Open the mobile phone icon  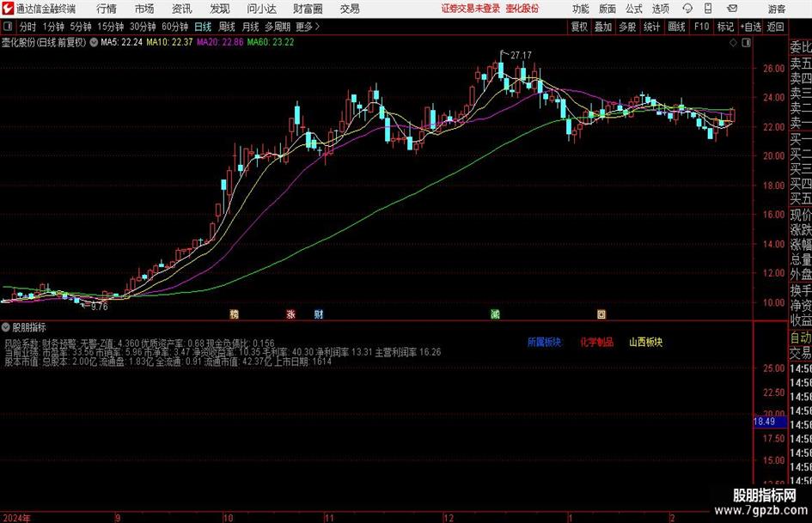708,9
